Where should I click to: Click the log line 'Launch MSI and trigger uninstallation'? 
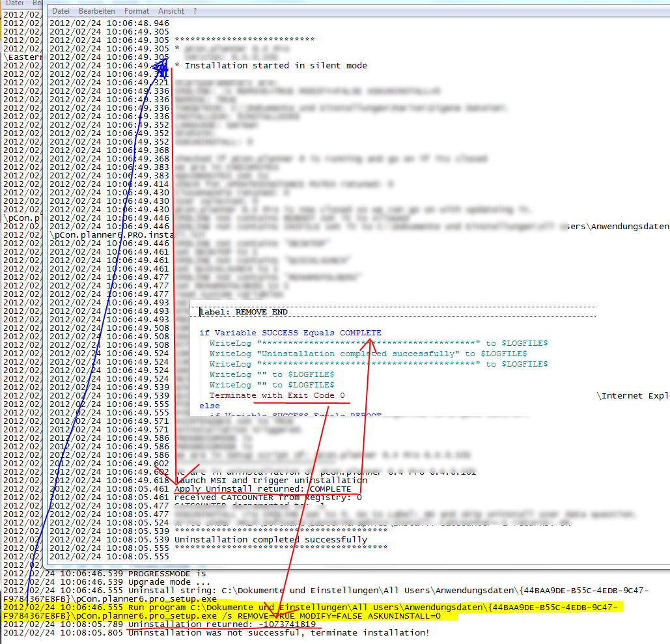coord(271,481)
